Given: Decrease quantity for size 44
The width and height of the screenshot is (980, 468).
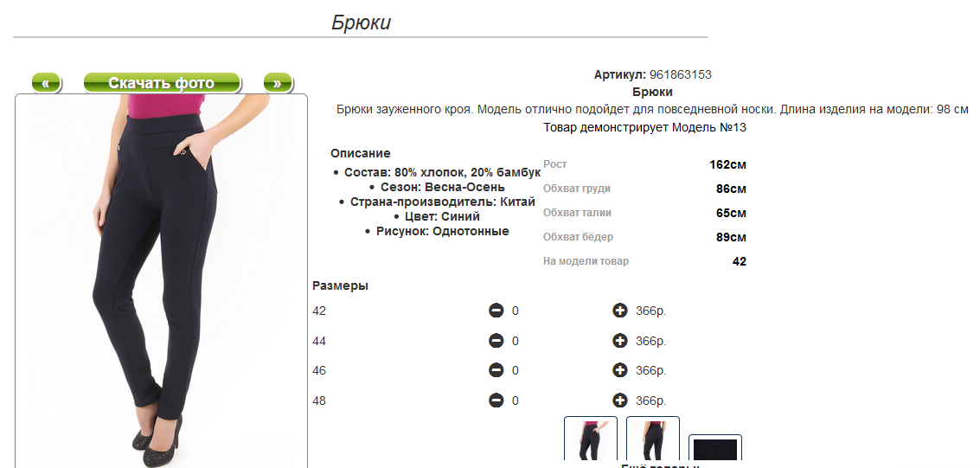Looking at the screenshot, I should pos(496,341).
